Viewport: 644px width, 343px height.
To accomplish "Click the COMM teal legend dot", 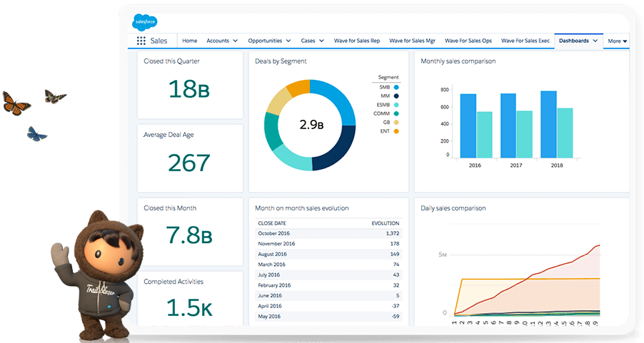I will 396,113.
